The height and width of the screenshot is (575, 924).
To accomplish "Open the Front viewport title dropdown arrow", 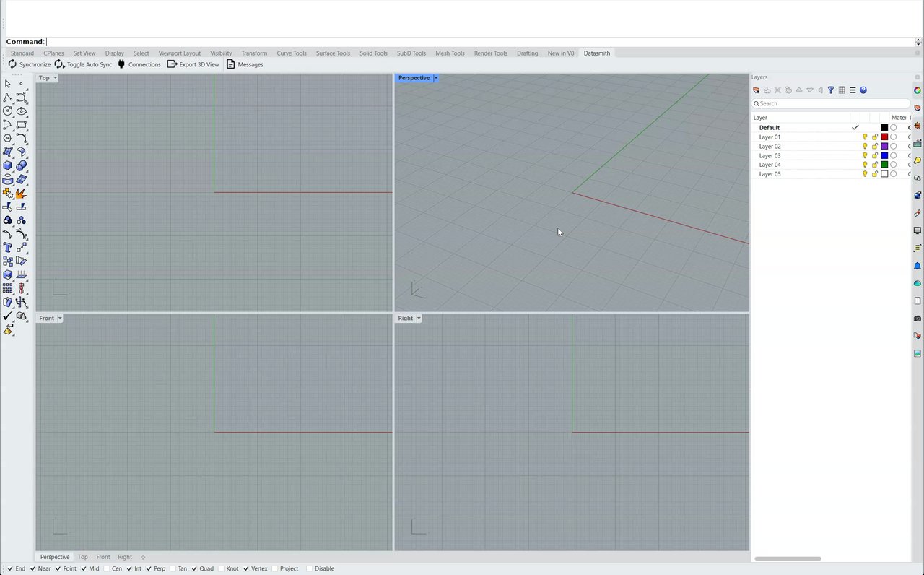I will [60, 318].
